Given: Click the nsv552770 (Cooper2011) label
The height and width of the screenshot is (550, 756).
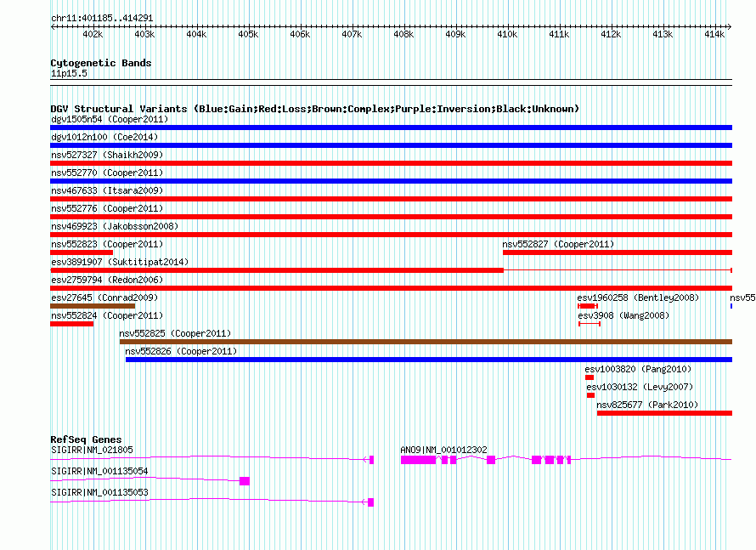Looking at the screenshot, I should point(107,173).
